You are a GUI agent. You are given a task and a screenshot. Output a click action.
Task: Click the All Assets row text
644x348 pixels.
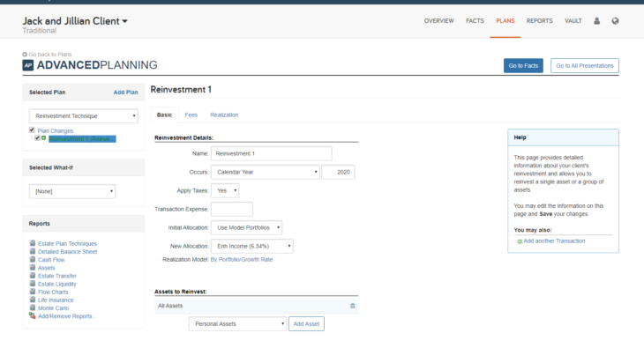(x=170, y=306)
